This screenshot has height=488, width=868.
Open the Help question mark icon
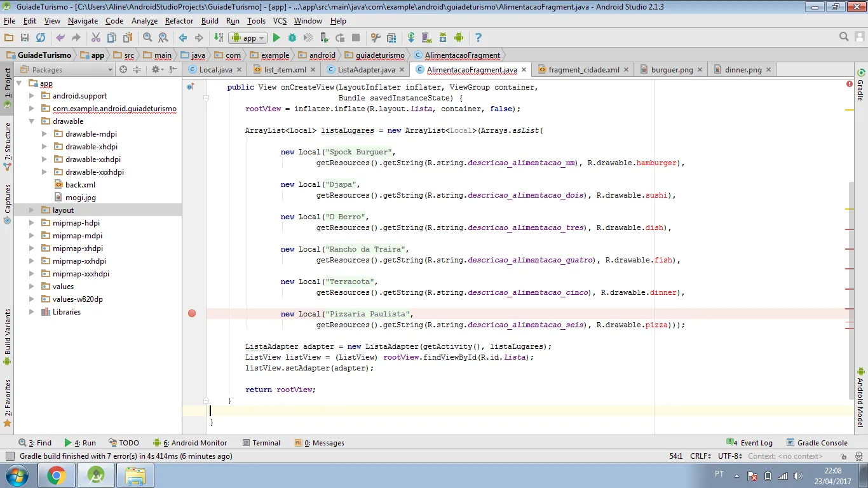[478, 38]
